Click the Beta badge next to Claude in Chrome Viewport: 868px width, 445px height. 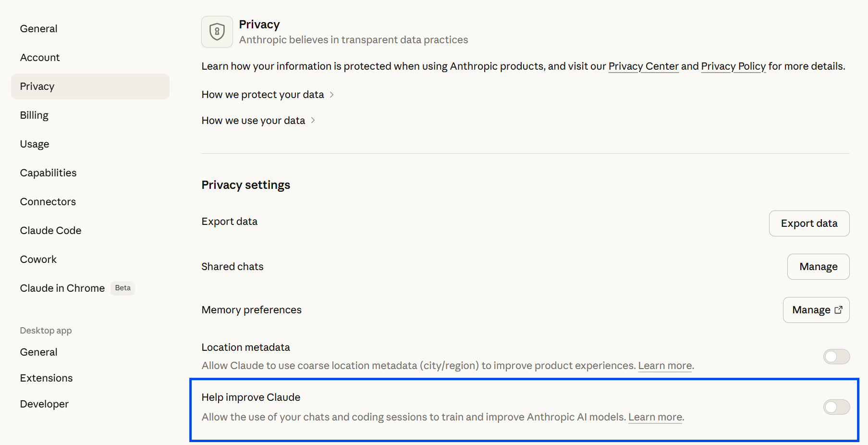pos(122,288)
